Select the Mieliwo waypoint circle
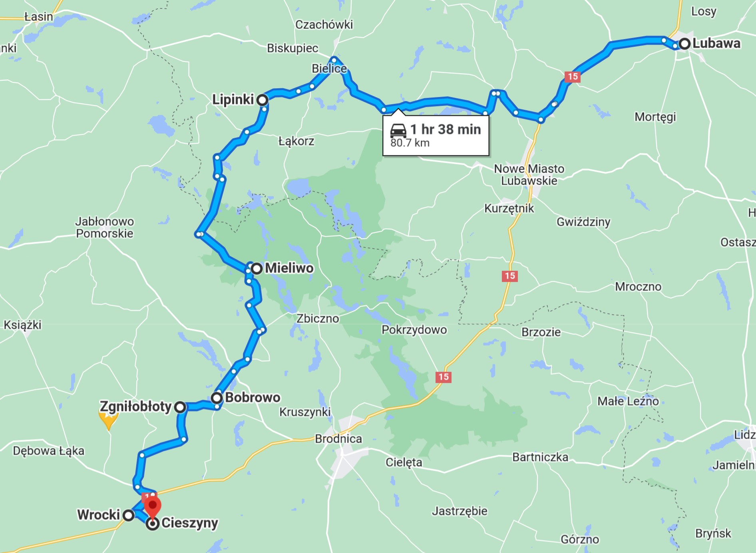 [257, 268]
